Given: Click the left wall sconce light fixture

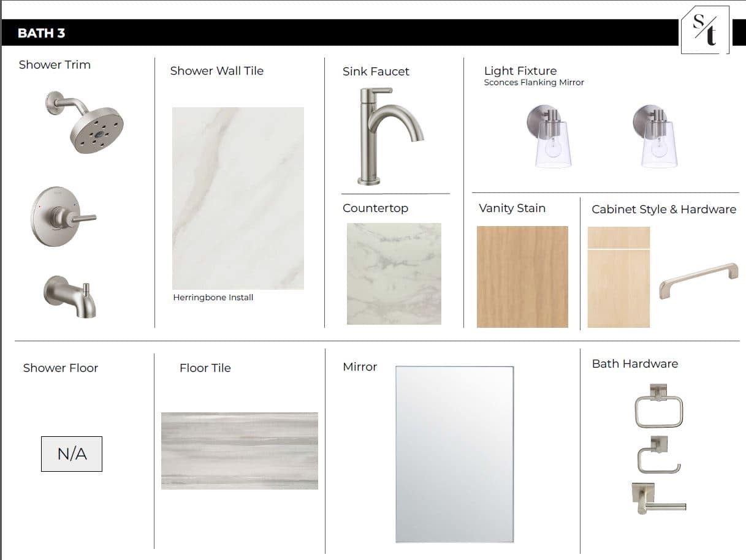Looking at the screenshot, I should point(549,136).
